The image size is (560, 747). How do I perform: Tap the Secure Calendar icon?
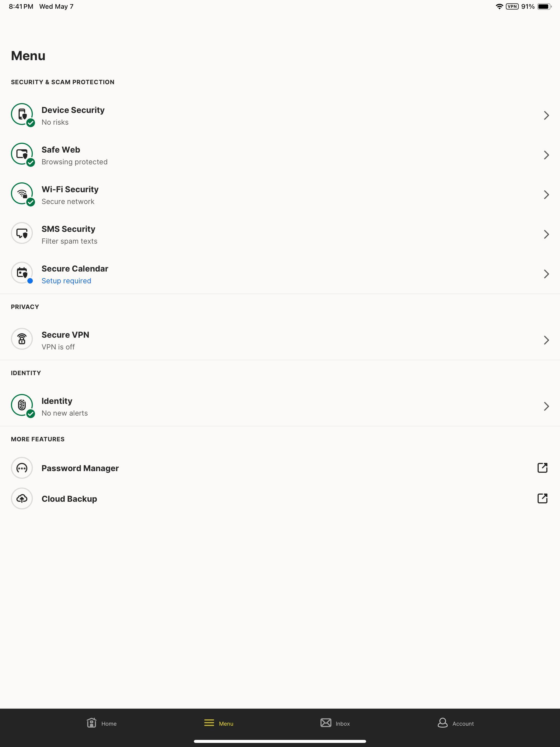coord(22,273)
